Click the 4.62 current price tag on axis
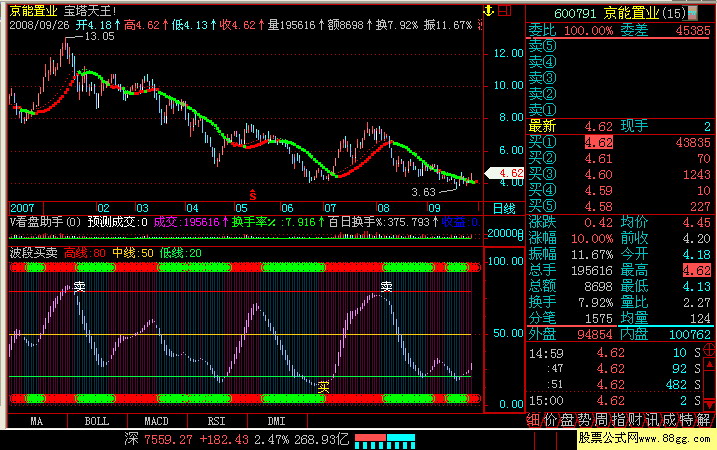This screenshot has width=717, height=450. 505,173
